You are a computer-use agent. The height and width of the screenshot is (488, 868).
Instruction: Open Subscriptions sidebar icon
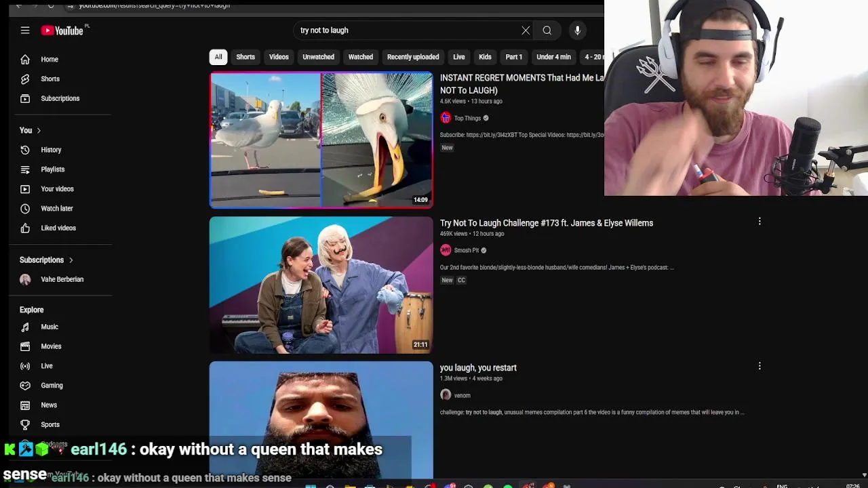25,99
